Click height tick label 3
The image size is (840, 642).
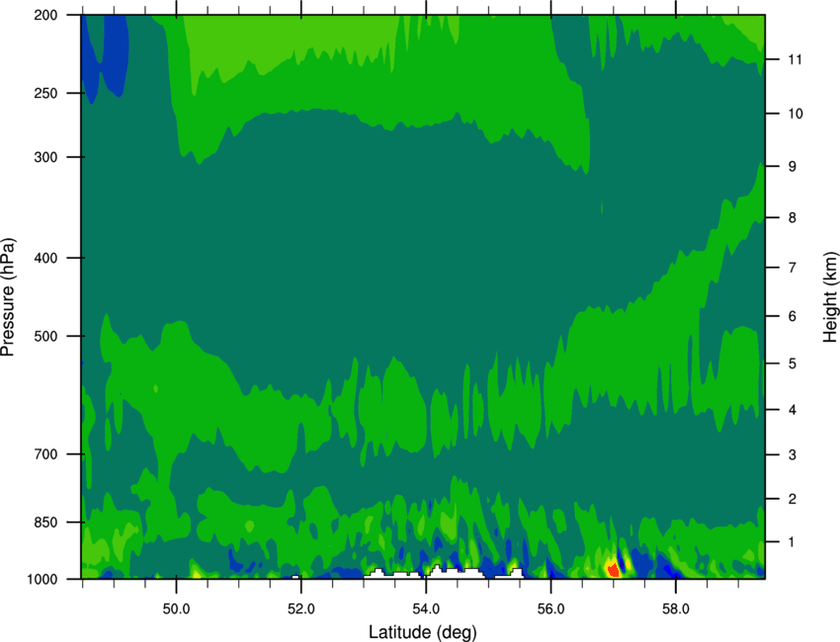pyautogui.click(x=793, y=455)
